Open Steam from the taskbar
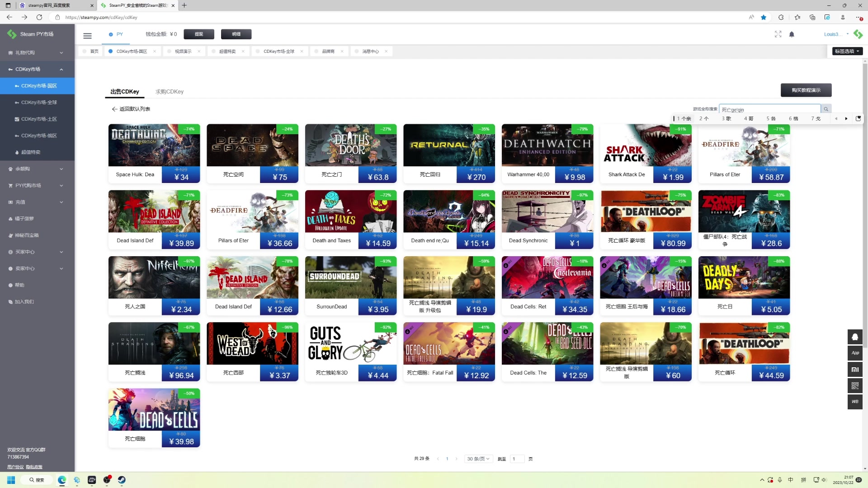 point(122,480)
